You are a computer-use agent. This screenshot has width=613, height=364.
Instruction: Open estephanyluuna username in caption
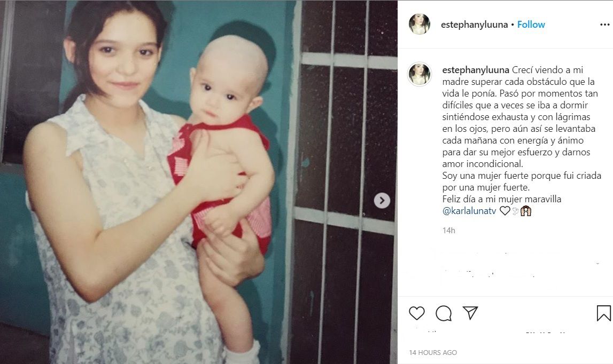pyautogui.click(x=476, y=70)
